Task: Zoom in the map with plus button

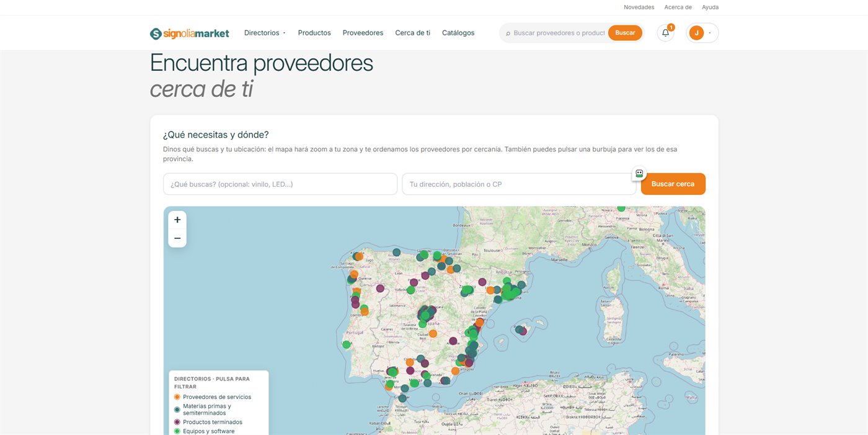Action: coord(177,220)
